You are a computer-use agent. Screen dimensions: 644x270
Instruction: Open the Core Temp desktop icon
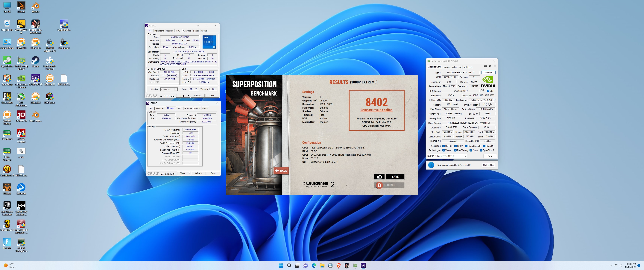click(x=7, y=80)
